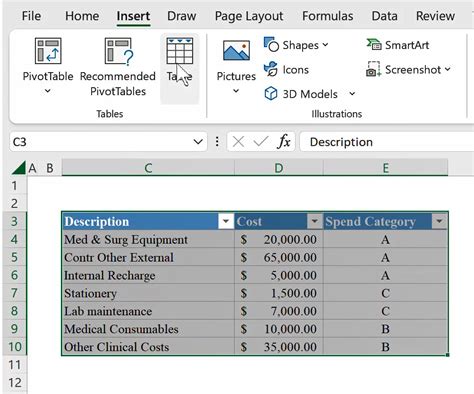Select cell Internal Recharge
The image size is (474, 394).
coord(148,275)
